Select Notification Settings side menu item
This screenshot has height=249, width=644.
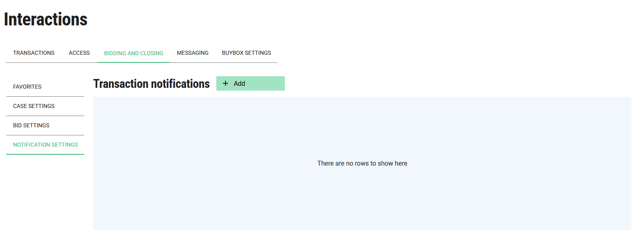pyautogui.click(x=45, y=145)
